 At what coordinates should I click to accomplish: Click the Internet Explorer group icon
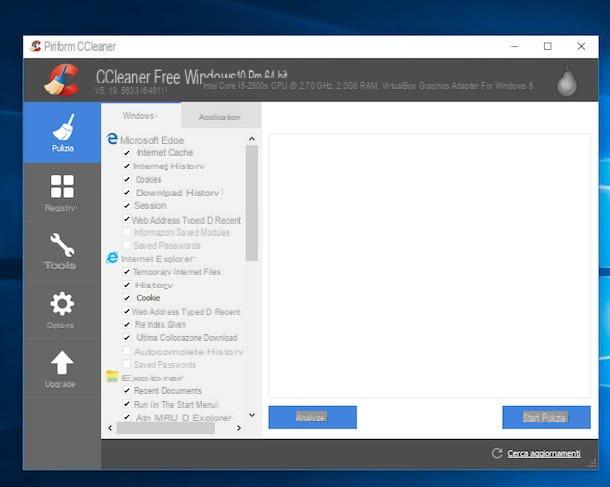coord(112,258)
